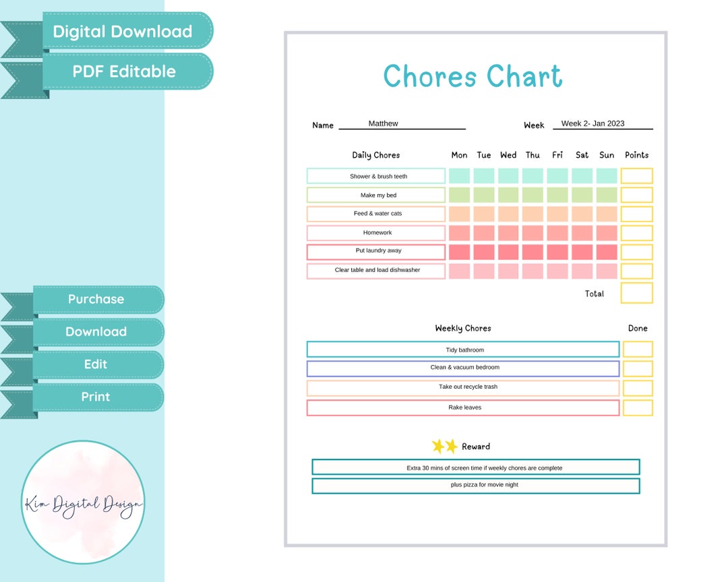Click the Total points box
The height and width of the screenshot is (582, 728).
click(636, 293)
